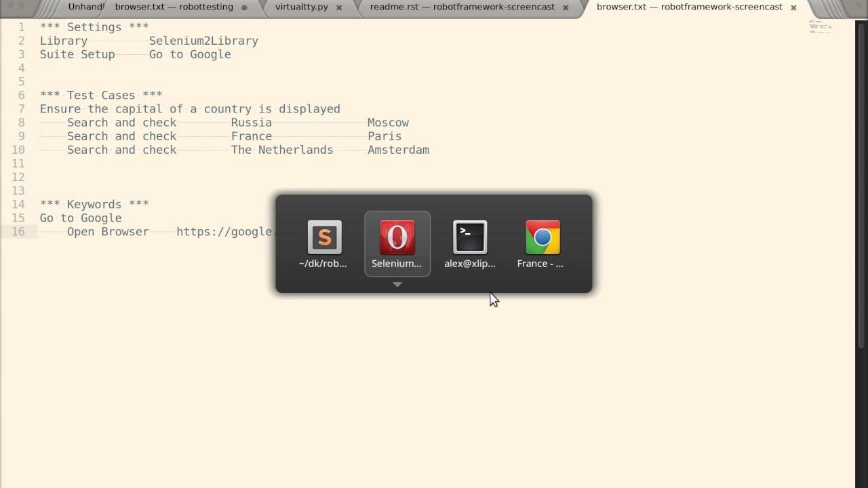Click line number 12 in the gutter
Viewport: 868px width, 488px height.
[x=18, y=177]
